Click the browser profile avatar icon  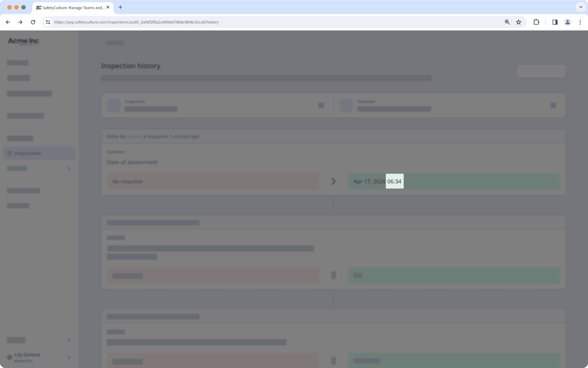tap(567, 22)
